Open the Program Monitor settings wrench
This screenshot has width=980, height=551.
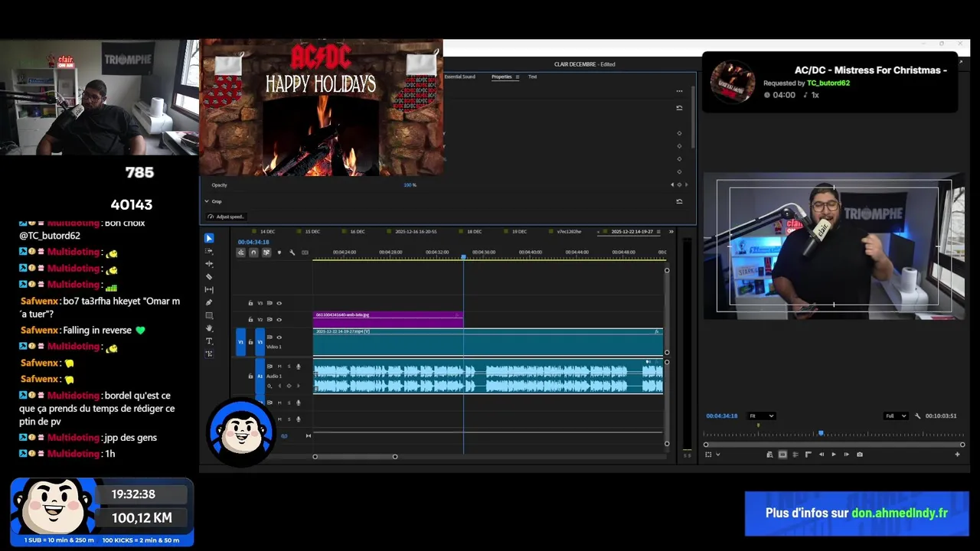917,416
